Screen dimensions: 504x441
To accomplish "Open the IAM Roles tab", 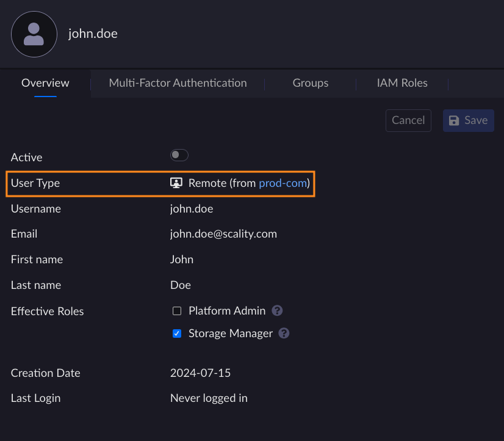I will [x=402, y=83].
